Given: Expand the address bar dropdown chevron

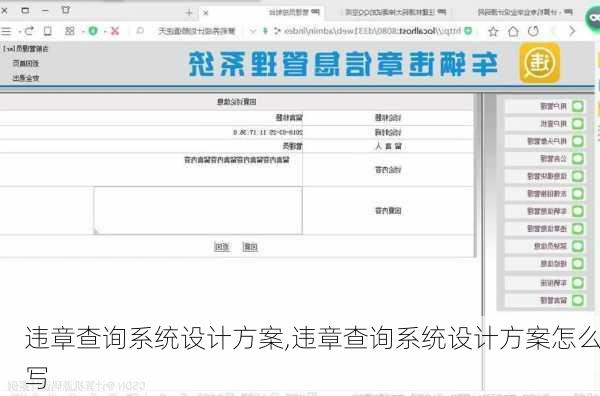Looking at the screenshot, I should [x=253, y=31].
